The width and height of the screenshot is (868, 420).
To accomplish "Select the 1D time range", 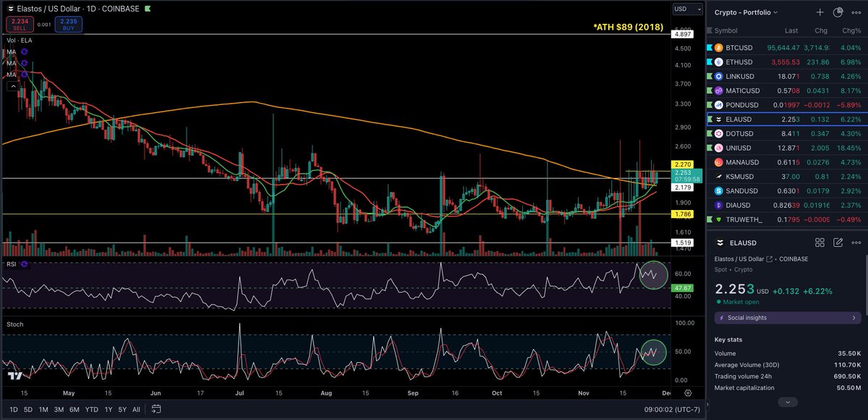I will 12,410.
